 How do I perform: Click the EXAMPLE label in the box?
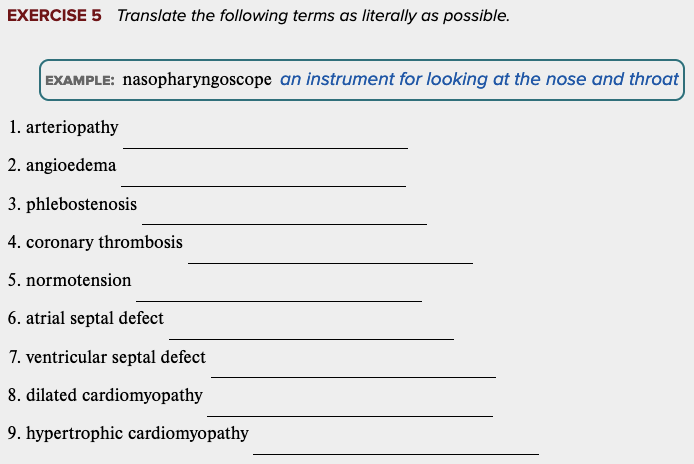coord(80,80)
